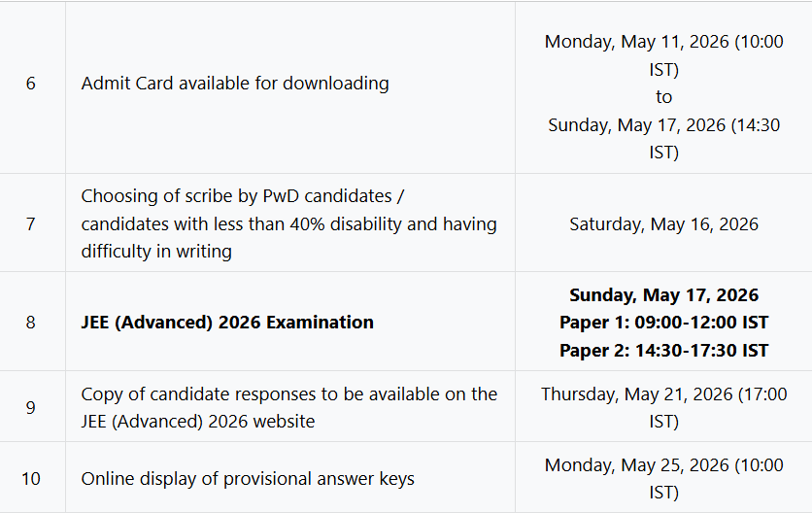Click the word "to" between admit card dates
Image resolution: width=812 pixels, height=513 pixels.
click(663, 97)
